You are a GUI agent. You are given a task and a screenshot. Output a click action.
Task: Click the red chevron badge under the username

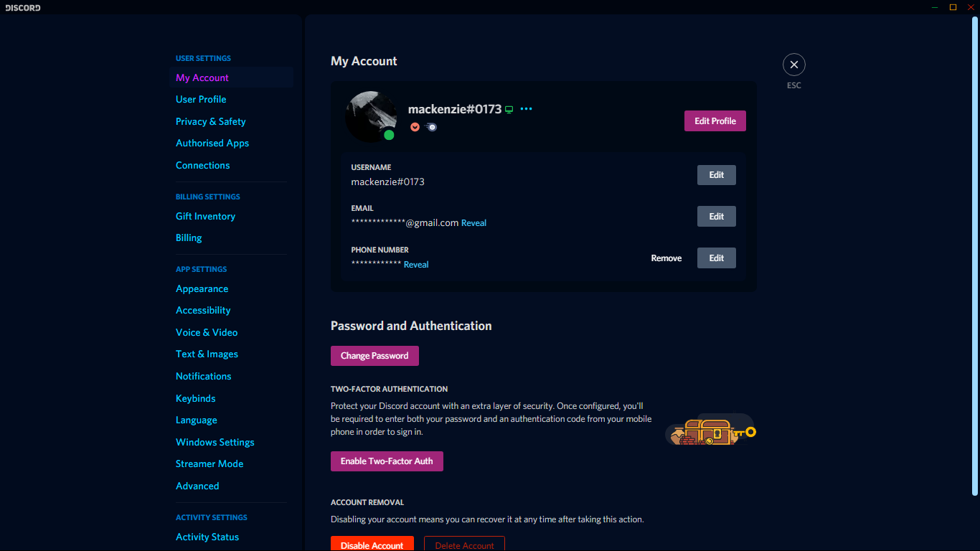pyautogui.click(x=415, y=127)
